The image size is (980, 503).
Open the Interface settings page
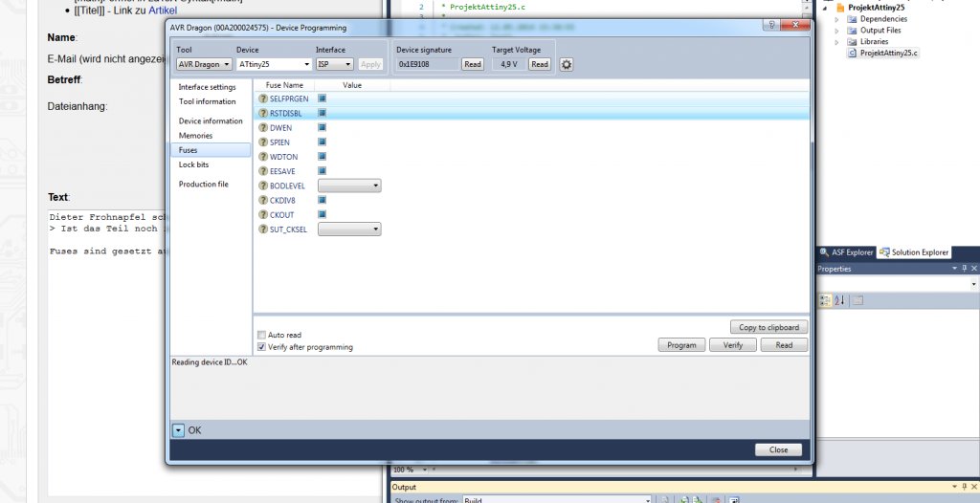(x=208, y=87)
